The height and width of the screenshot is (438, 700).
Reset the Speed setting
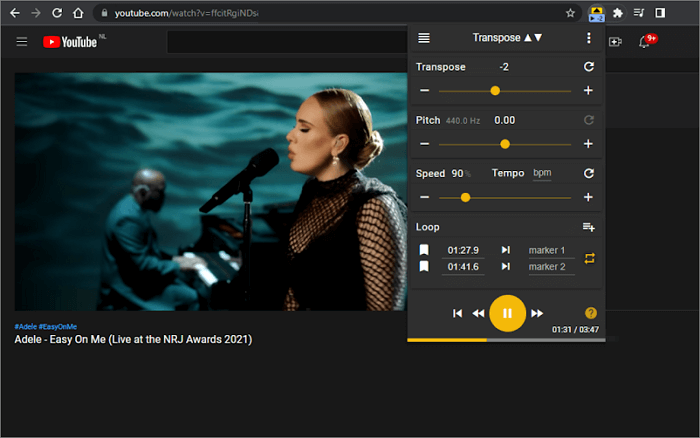coord(588,174)
